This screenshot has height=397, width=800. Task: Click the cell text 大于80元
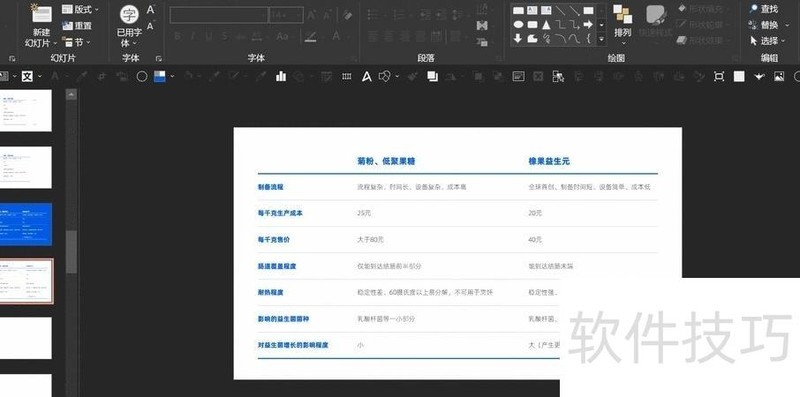click(x=370, y=239)
